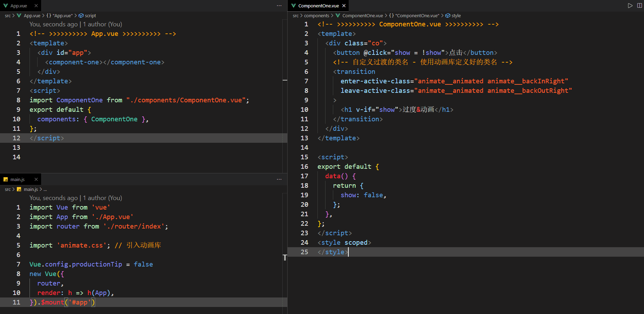Click the router import line in main.js
The height and width of the screenshot is (314, 644).
[99, 226]
